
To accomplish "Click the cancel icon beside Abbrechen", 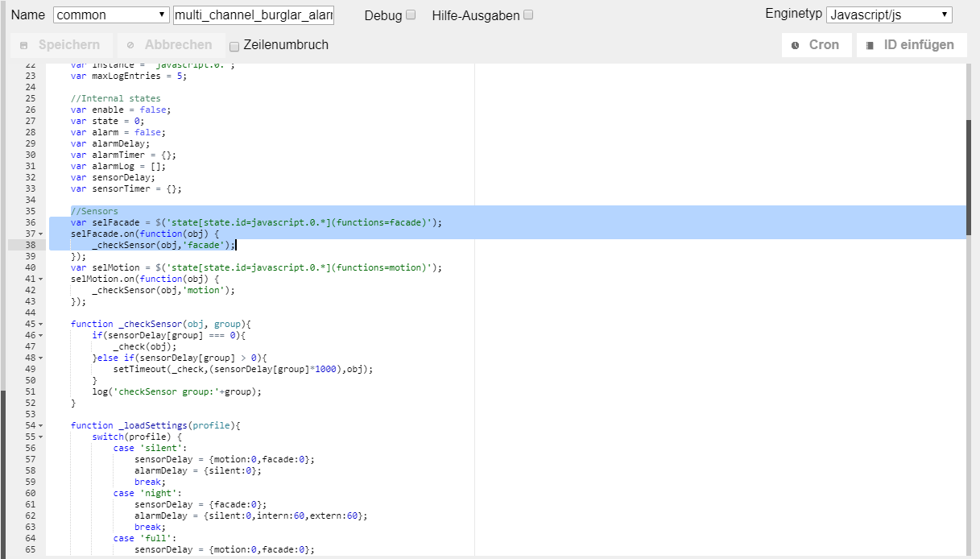I will click(130, 45).
